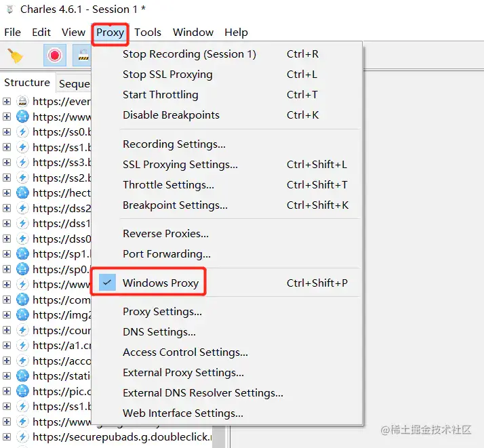Choose Port Forwarding...
This screenshot has height=448, width=484.
click(x=226, y=254)
